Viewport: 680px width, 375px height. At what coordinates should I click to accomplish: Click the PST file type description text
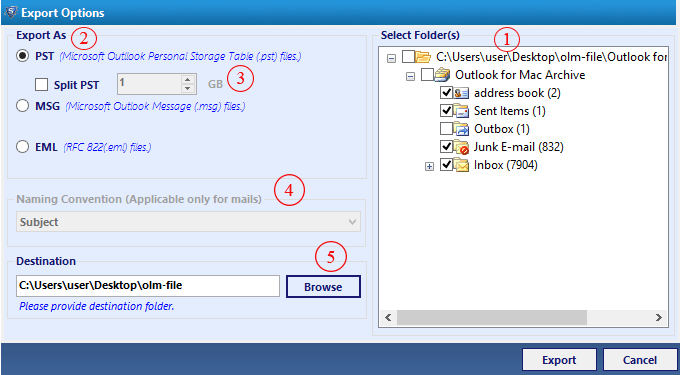pyautogui.click(x=180, y=56)
